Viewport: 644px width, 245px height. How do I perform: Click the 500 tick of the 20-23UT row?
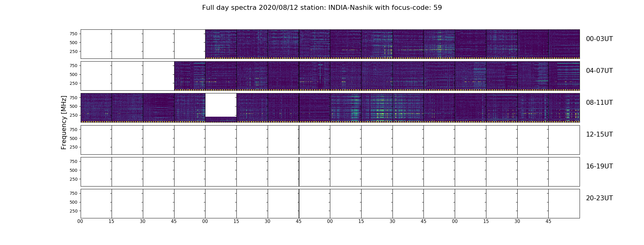pyautogui.click(x=74, y=202)
